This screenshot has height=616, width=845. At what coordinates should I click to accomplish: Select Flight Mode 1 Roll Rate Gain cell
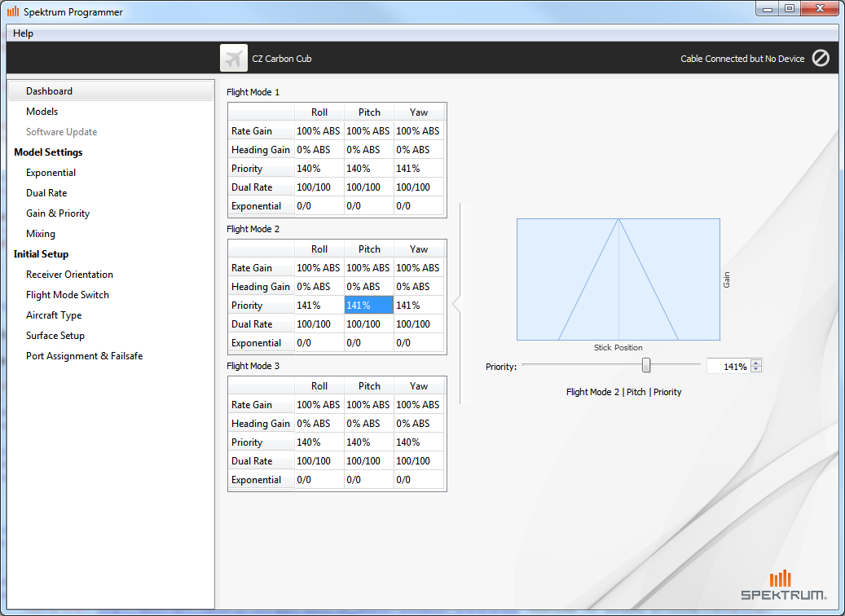pos(319,131)
